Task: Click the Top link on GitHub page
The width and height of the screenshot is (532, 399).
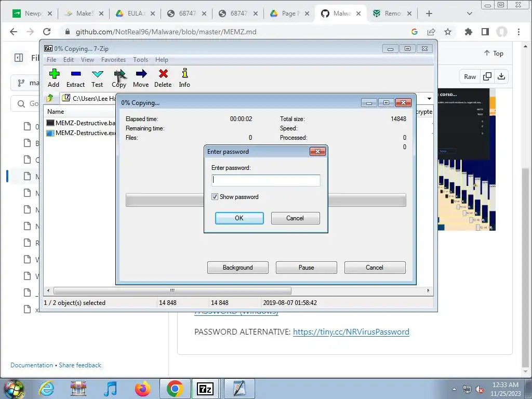Action: coord(494,54)
